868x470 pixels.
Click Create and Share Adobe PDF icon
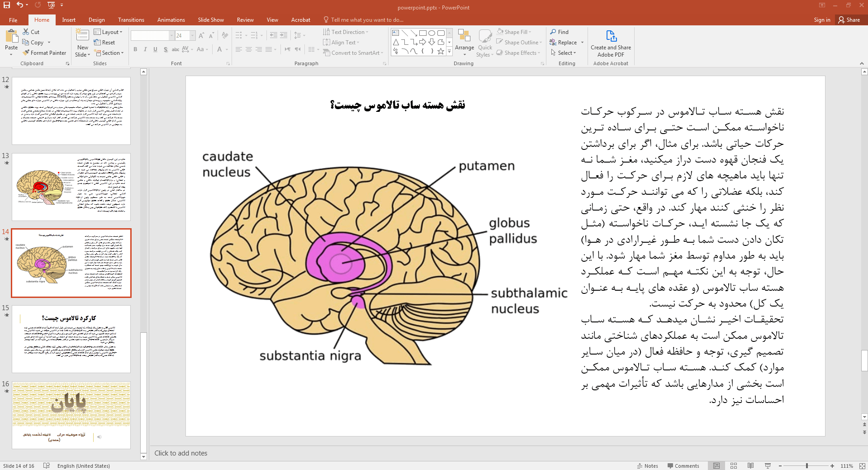611,43
